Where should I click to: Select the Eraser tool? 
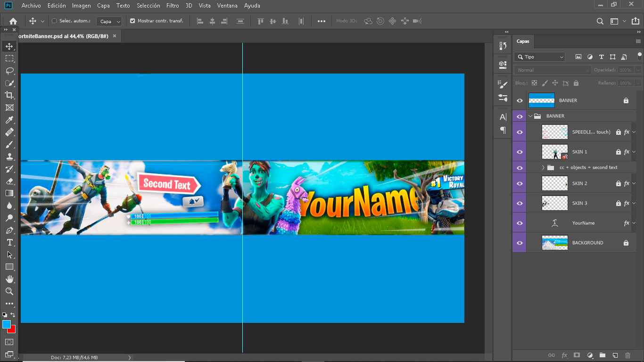pyautogui.click(x=9, y=181)
